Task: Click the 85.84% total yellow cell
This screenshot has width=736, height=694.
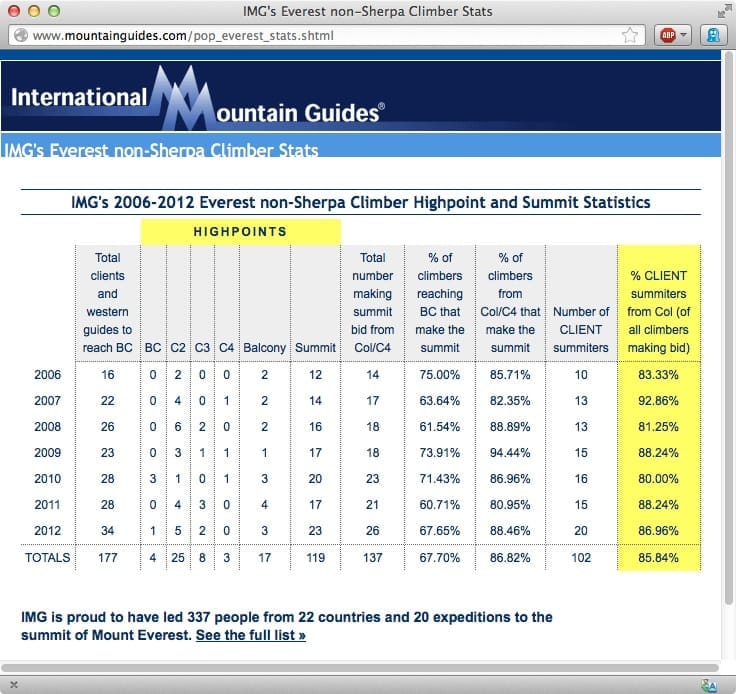Action: (x=658, y=557)
